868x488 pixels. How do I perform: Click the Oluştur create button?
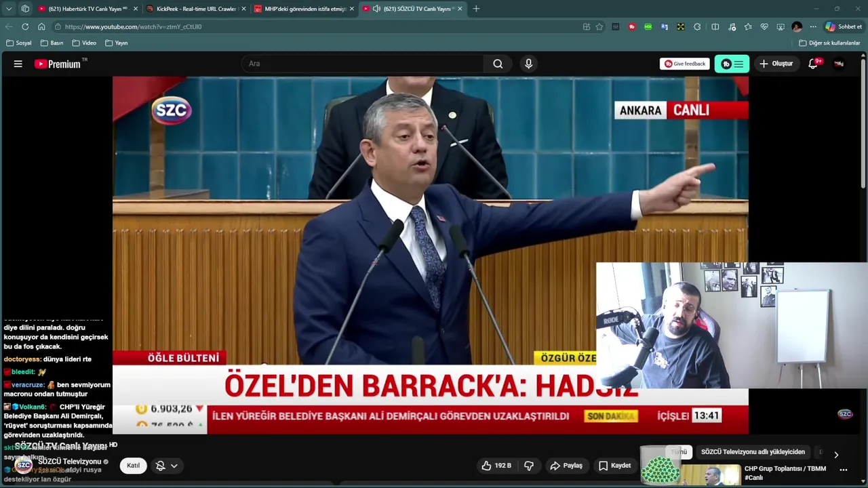(776, 64)
